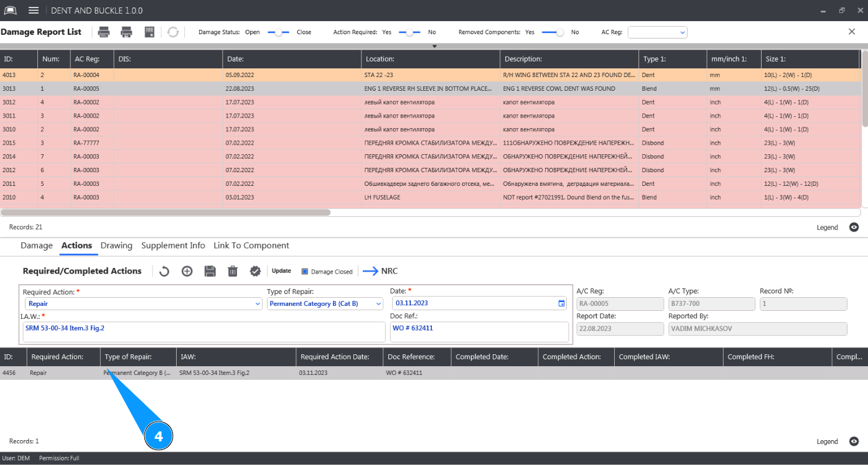Click the add new action plus icon
The width and height of the screenshot is (868, 465).
click(187, 271)
